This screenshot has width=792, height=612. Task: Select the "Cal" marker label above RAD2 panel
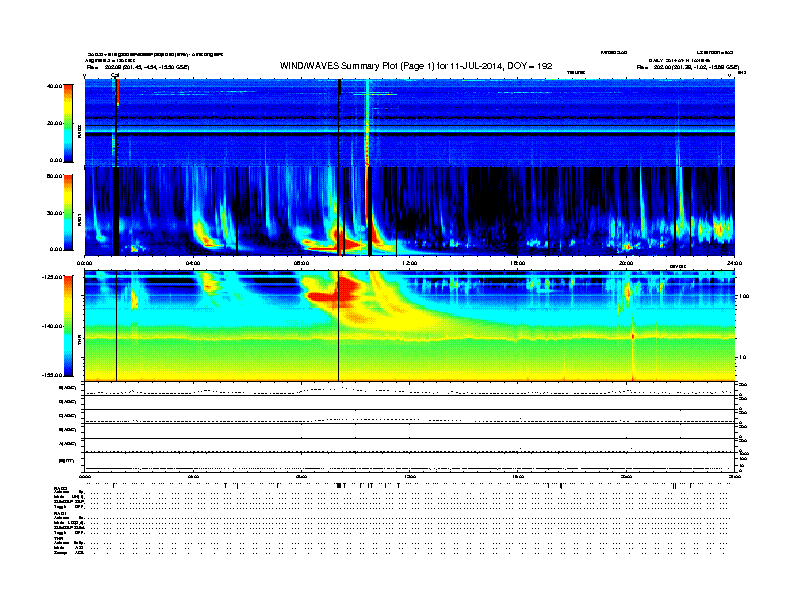tap(115, 76)
